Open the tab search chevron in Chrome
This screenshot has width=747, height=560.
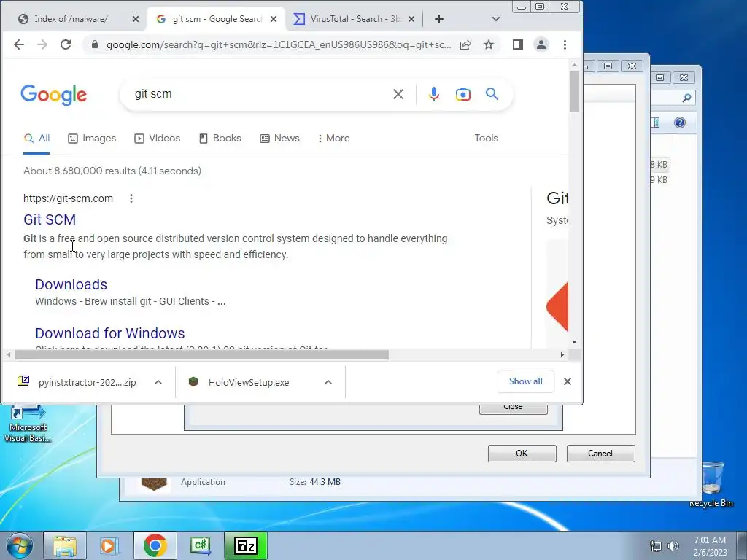496,19
